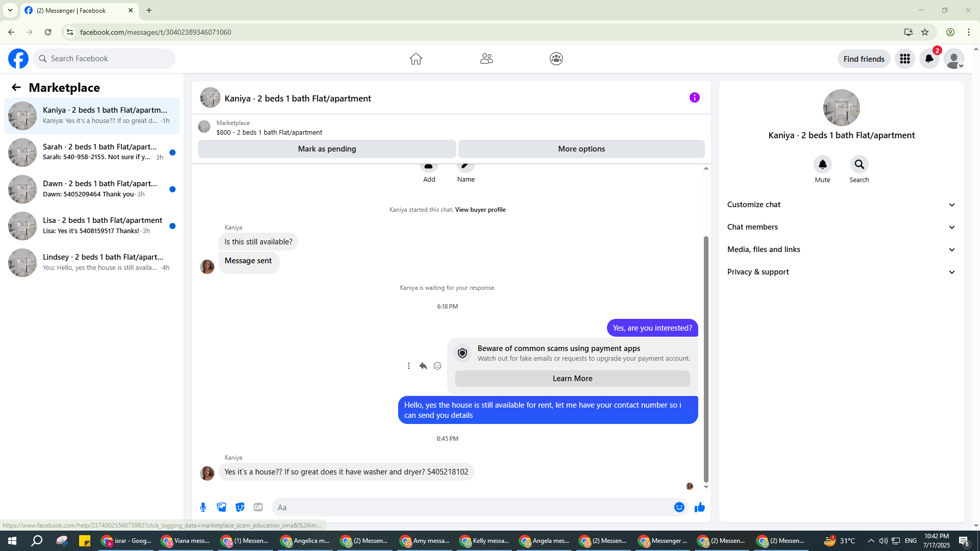Click Learn More on scam warning

point(573,379)
